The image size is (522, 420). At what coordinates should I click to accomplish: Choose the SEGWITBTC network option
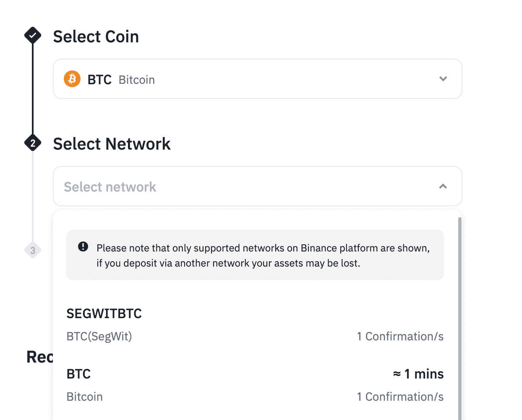[104, 314]
